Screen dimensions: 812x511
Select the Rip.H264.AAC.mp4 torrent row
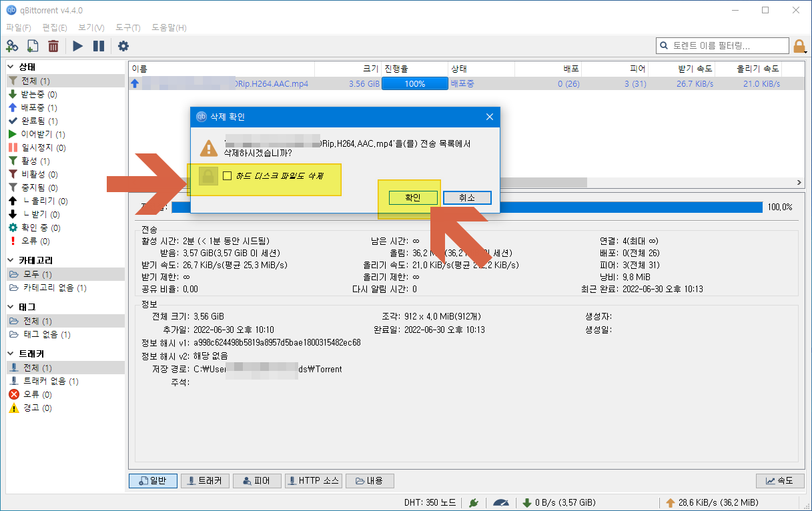(466, 83)
